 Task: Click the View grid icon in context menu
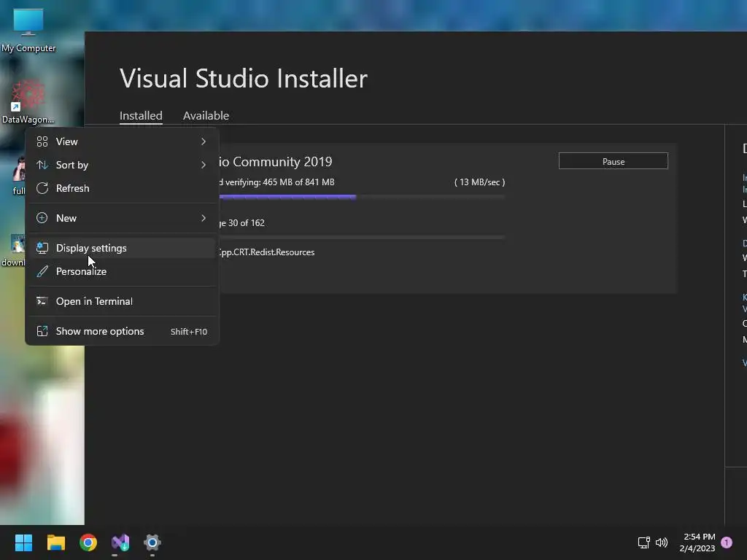42,141
